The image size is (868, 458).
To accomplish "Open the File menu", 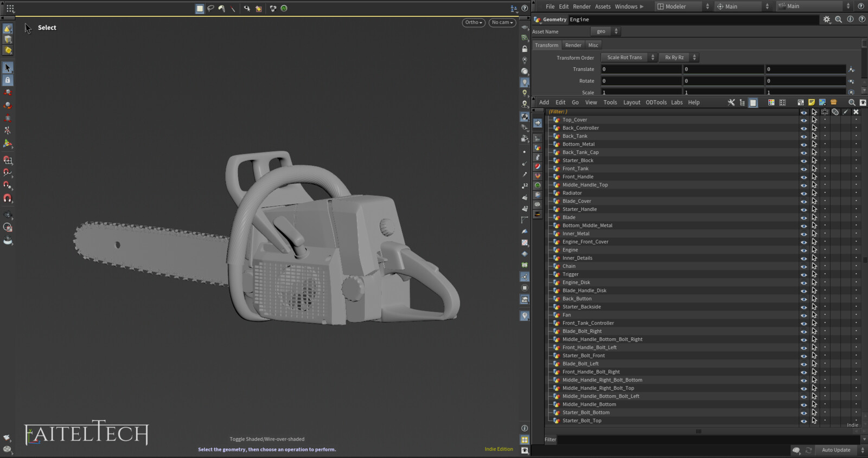I will click(550, 7).
